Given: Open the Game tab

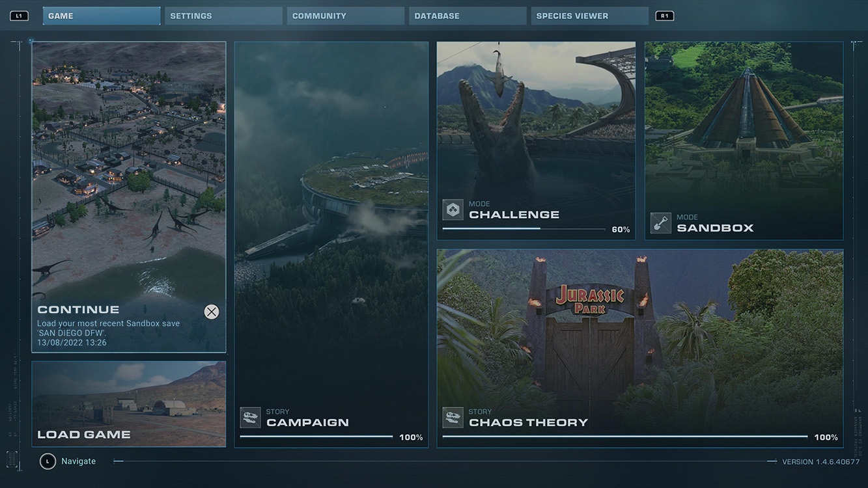Looking at the screenshot, I should point(102,16).
